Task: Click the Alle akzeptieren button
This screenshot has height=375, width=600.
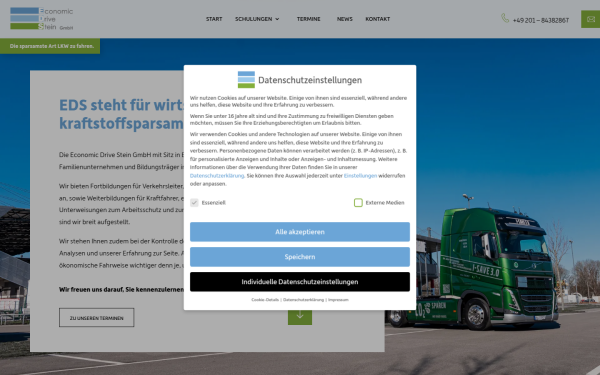Action: [300, 232]
